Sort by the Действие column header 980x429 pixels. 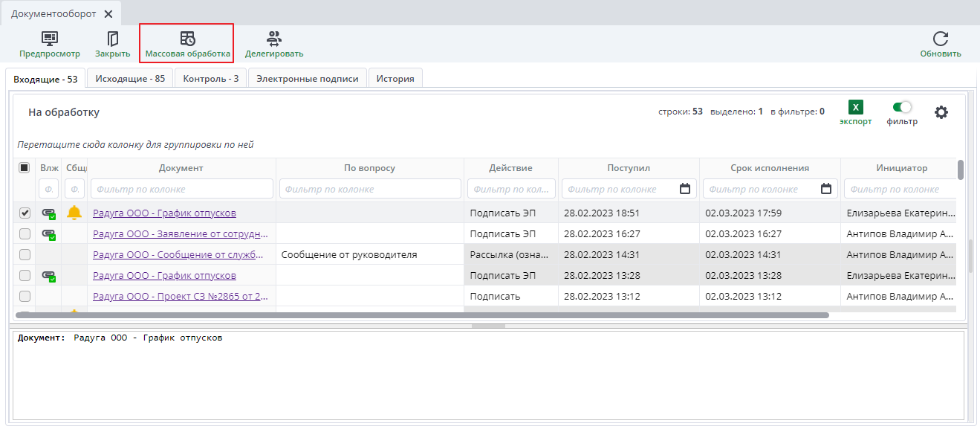pyautogui.click(x=510, y=168)
